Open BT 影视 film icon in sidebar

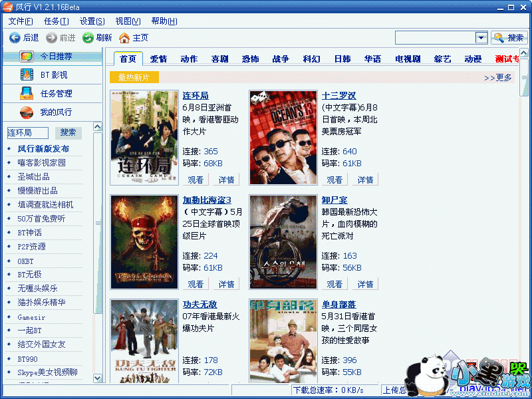(x=27, y=74)
